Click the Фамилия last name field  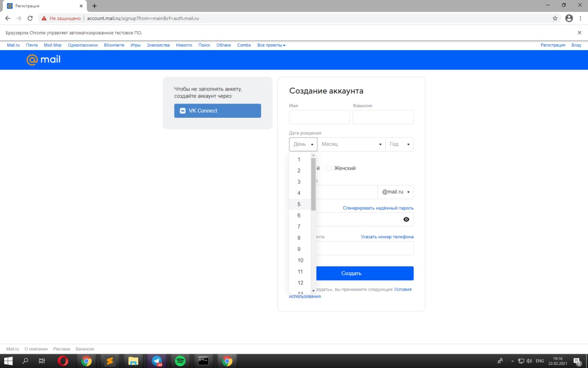coord(383,117)
